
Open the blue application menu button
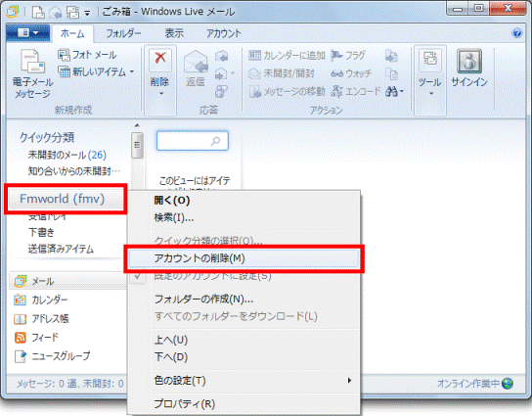click(27, 33)
